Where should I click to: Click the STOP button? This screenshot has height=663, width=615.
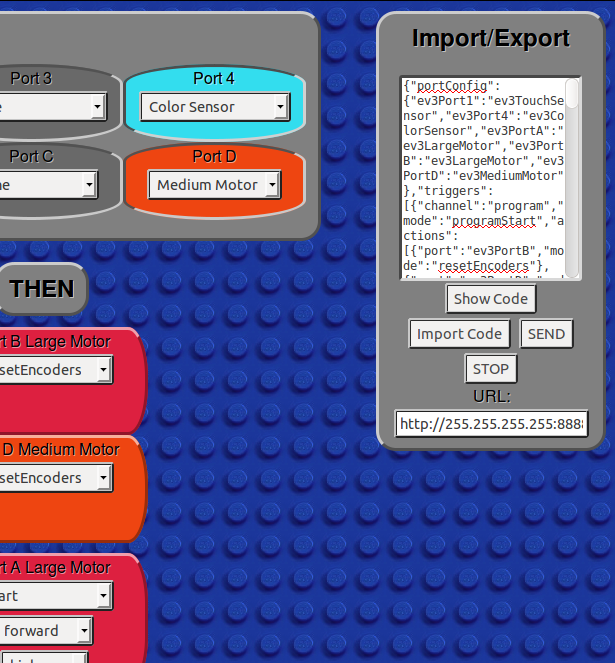click(x=491, y=369)
